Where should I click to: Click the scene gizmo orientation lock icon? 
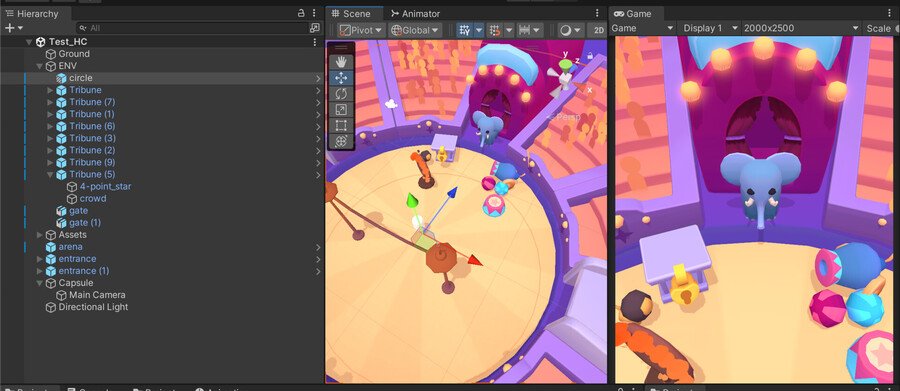(590, 55)
